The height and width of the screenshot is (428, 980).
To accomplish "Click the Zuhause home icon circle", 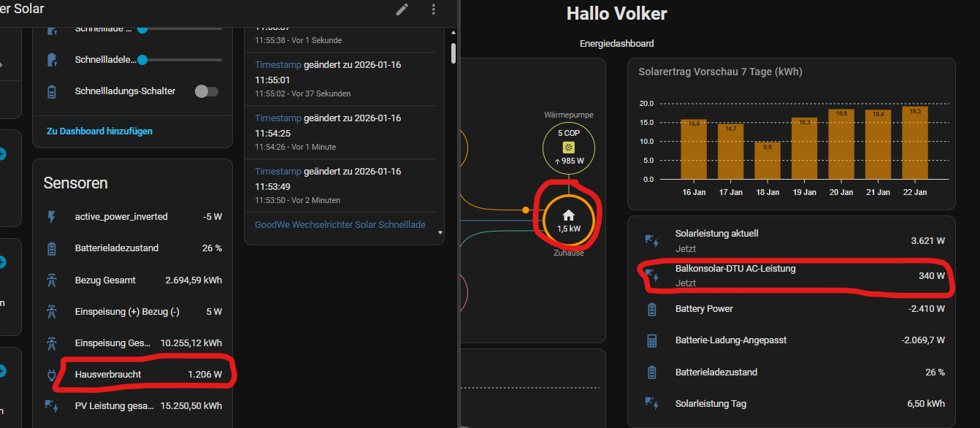I will [568, 220].
